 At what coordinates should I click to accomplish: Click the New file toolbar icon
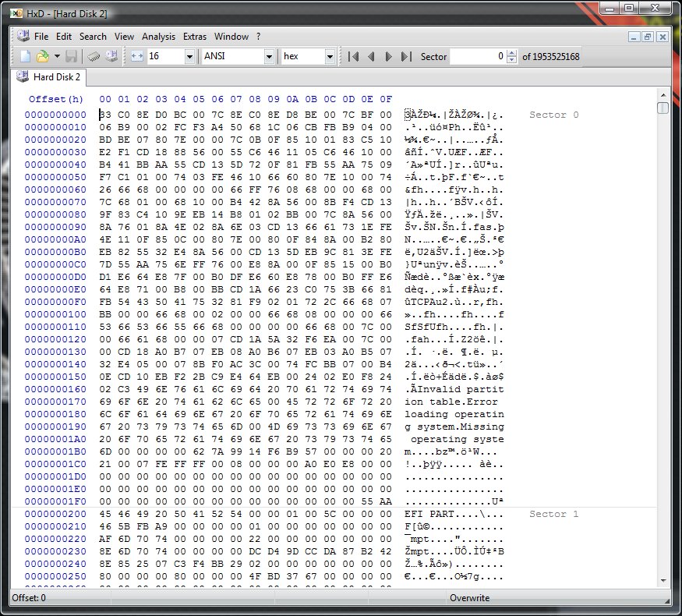[x=25, y=56]
